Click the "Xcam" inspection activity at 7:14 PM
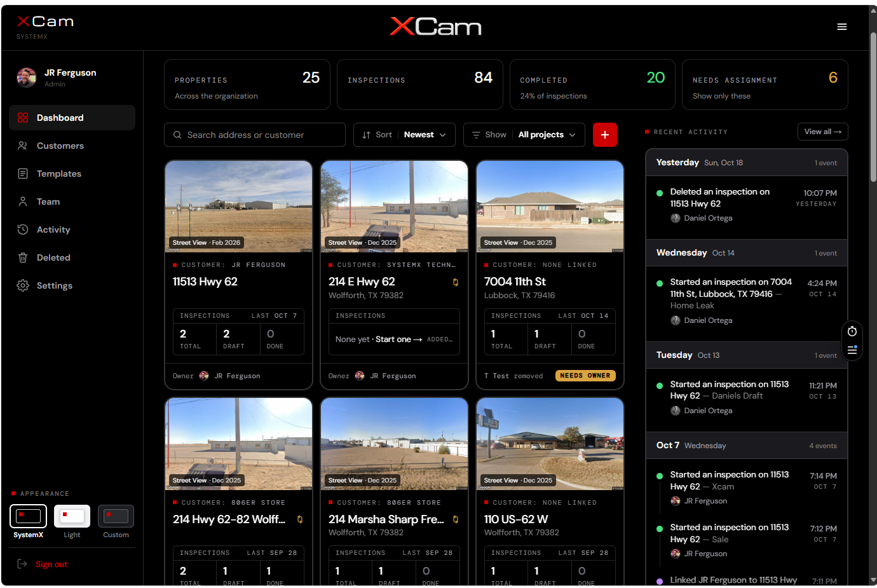The height and width of the screenshot is (588, 877). pos(747,488)
